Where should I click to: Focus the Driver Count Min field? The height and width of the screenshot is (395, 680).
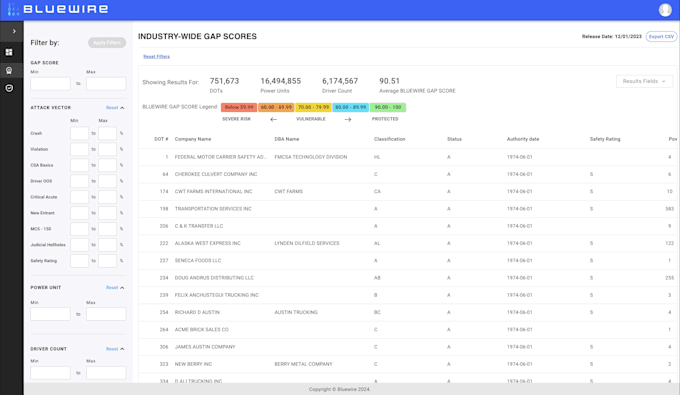click(x=50, y=372)
